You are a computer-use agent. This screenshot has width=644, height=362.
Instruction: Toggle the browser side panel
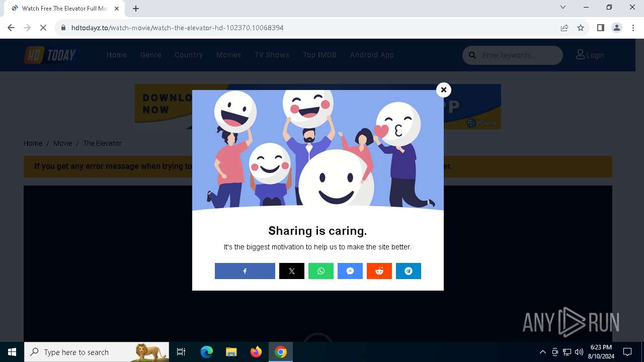pos(600,28)
